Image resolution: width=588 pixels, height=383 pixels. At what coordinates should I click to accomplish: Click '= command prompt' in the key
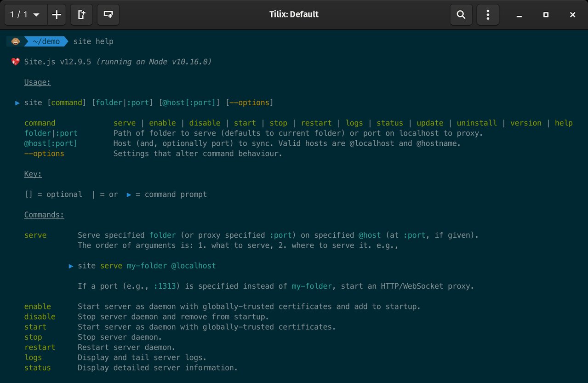pos(171,194)
